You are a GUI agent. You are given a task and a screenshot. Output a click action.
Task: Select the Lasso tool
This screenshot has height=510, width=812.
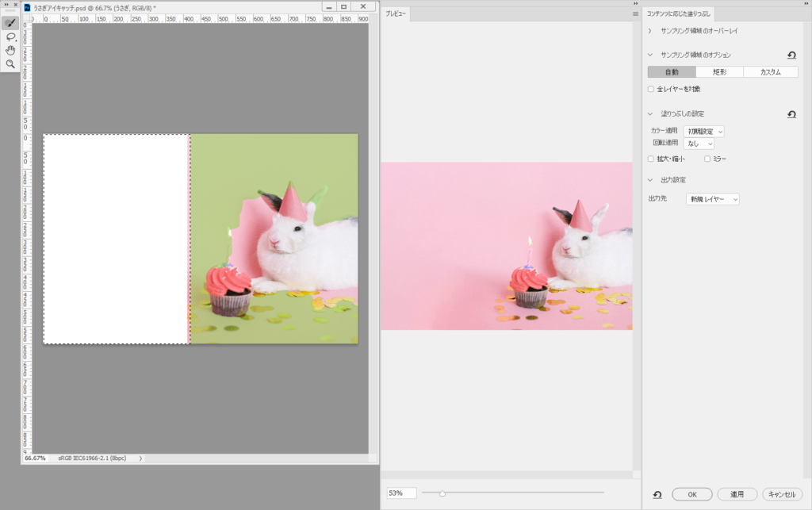point(10,36)
